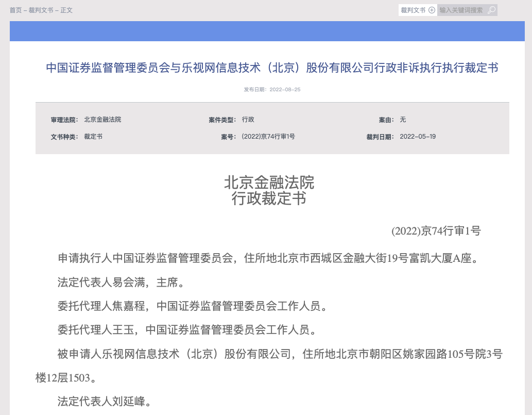
Task: Click the line 委托代理人王玉
Action: click(187, 330)
